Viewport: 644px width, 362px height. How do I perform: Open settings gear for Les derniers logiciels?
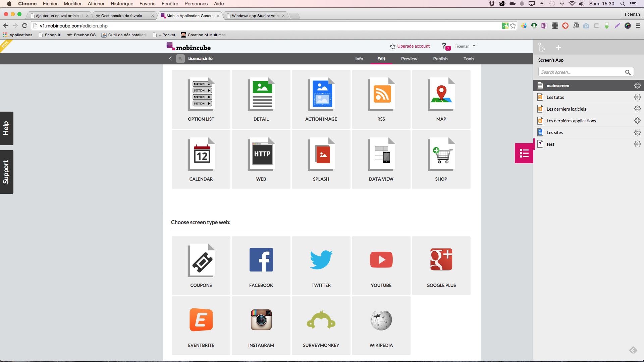(x=637, y=109)
